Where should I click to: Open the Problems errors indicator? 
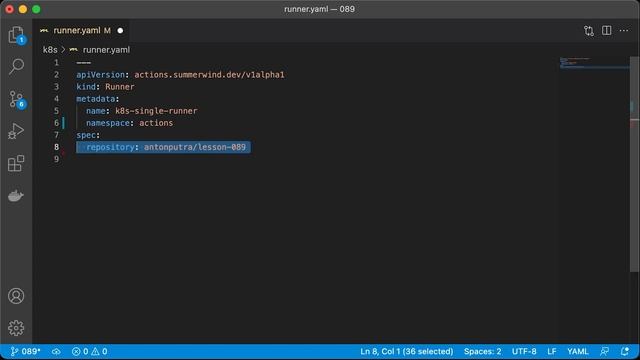pos(80,351)
